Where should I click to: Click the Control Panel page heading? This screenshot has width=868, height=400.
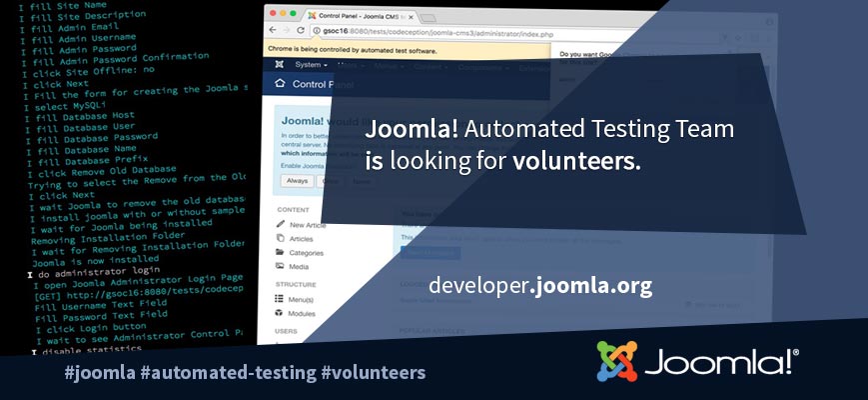(323, 84)
